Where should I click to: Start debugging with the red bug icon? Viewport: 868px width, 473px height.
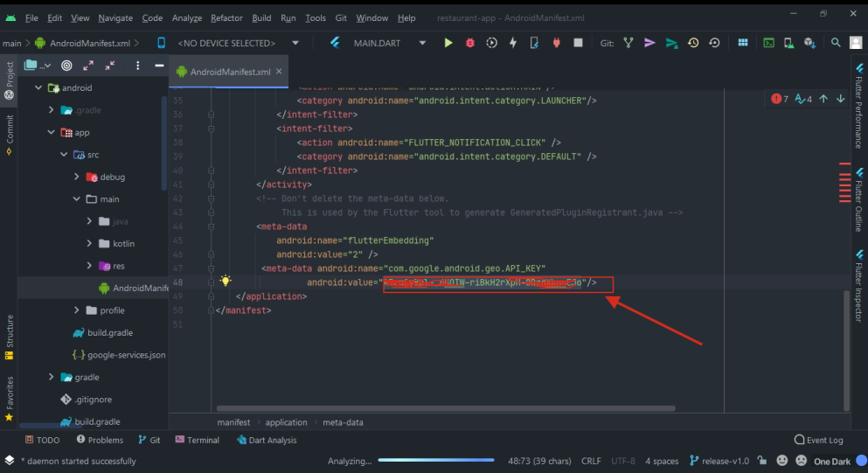tap(470, 43)
